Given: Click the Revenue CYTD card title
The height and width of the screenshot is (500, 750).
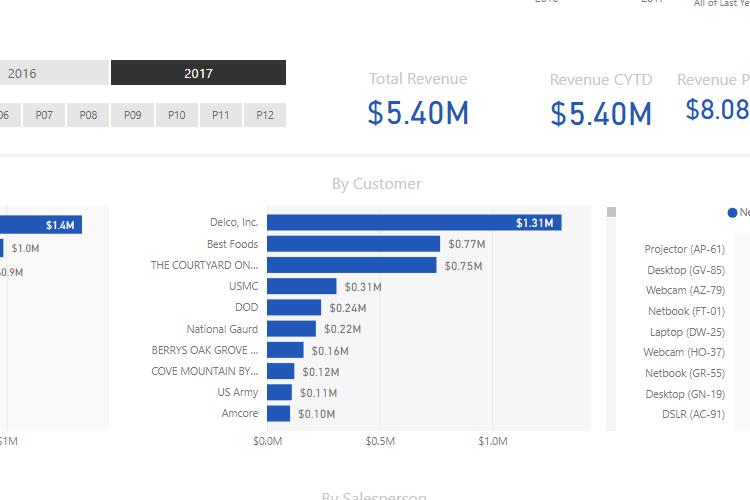Looking at the screenshot, I should coord(601,79).
